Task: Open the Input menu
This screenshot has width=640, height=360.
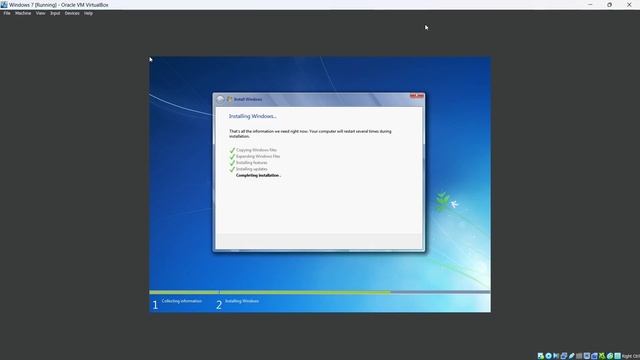Action: click(55, 13)
